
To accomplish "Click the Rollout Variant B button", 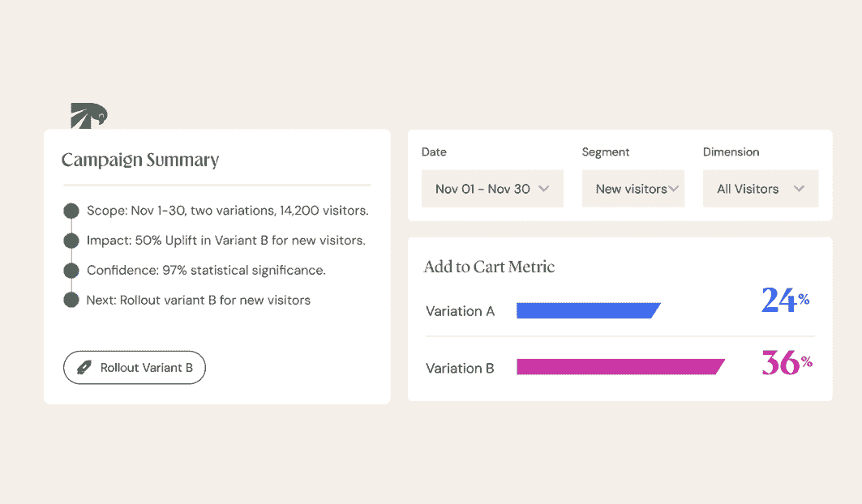I will 135,368.
